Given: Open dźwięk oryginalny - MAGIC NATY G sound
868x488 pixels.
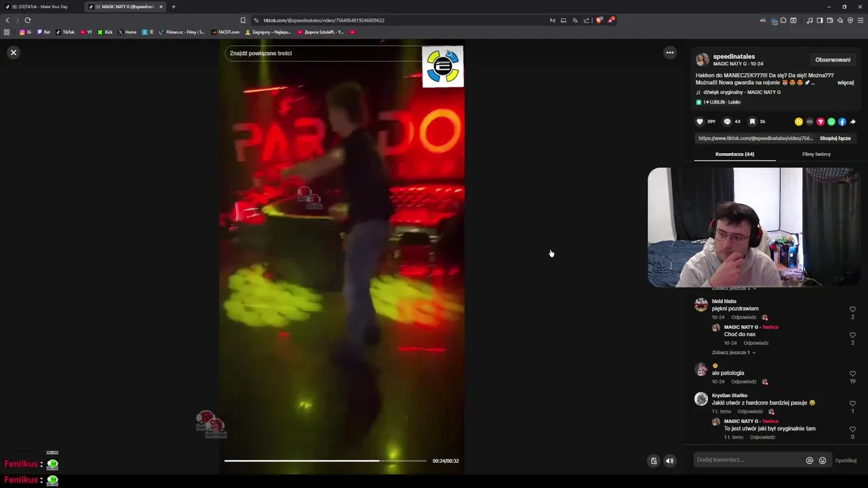Looking at the screenshot, I should (741, 92).
